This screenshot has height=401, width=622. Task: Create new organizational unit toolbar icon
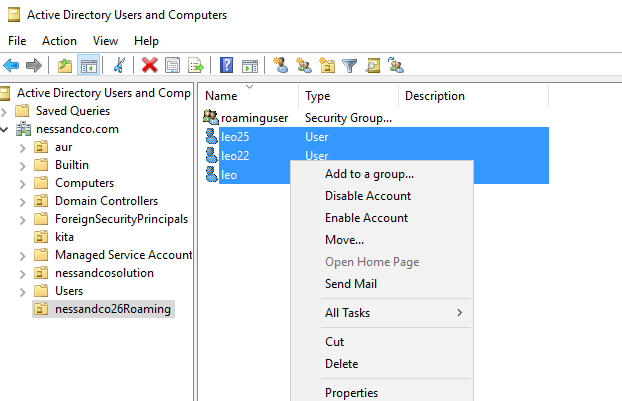pyautogui.click(x=327, y=65)
